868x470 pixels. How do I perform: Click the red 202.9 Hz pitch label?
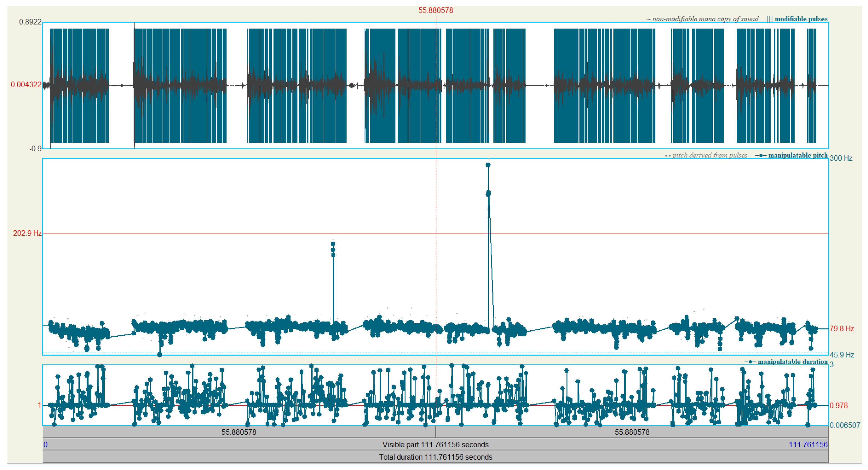pos(27,233)
